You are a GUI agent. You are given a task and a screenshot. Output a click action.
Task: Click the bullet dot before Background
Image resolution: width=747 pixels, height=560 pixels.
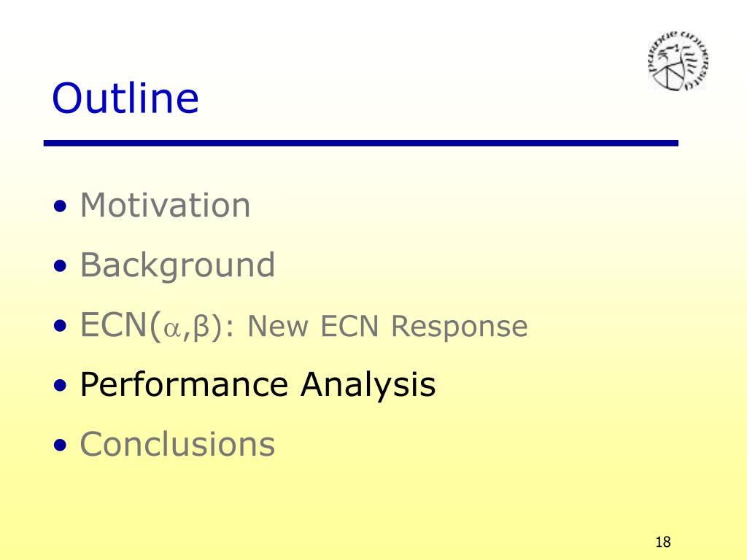tap(61, 266)
